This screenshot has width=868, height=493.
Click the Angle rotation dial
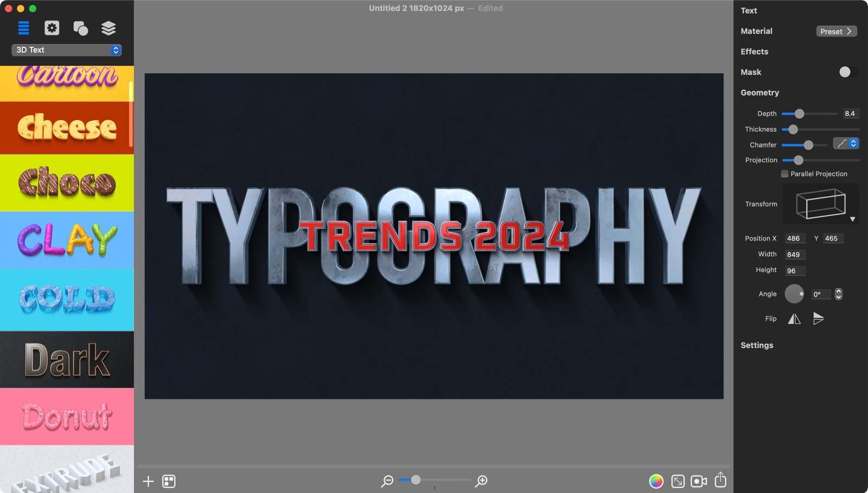[794, 294]
